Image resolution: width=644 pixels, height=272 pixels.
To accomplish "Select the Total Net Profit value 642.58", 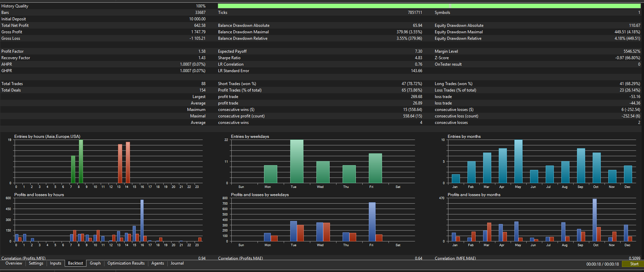I will [x=197, y=25].
